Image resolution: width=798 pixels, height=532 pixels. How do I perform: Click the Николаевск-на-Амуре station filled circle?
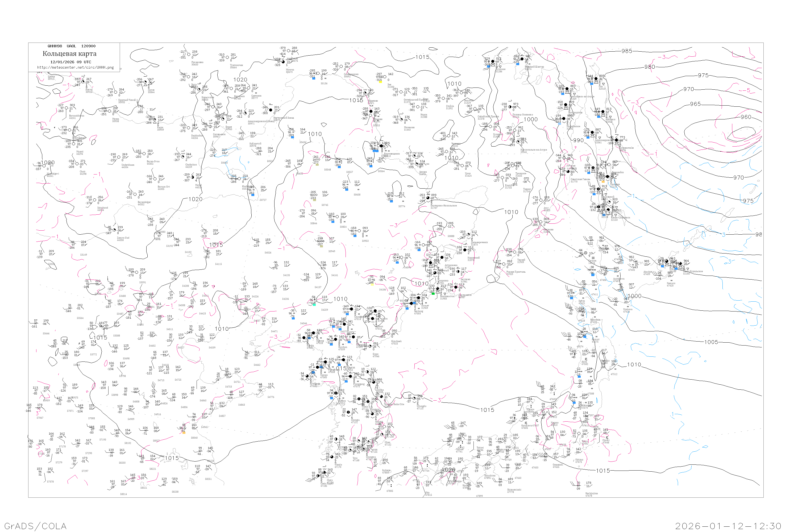click(567, 89)
